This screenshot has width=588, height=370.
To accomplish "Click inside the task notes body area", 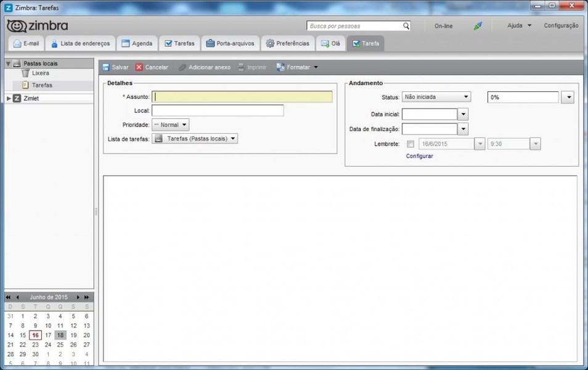I will (340, 268).
